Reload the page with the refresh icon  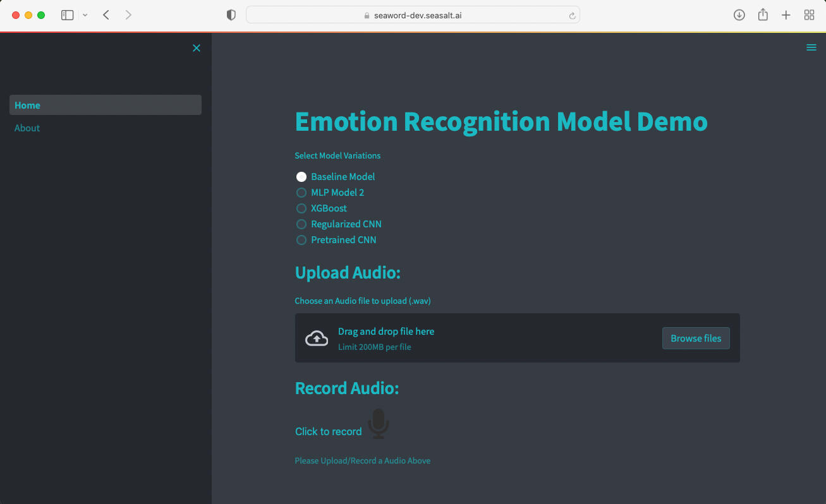point(572,16)
